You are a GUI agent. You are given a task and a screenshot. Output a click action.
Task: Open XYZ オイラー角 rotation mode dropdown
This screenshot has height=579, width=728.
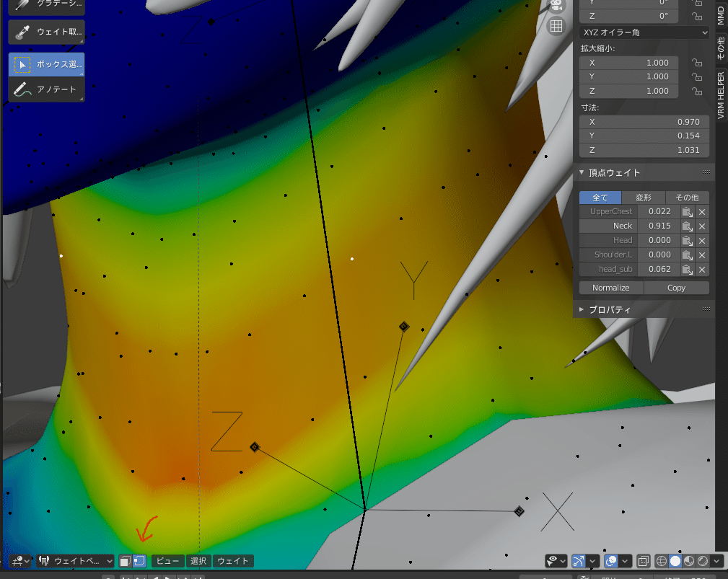[644, 32]
